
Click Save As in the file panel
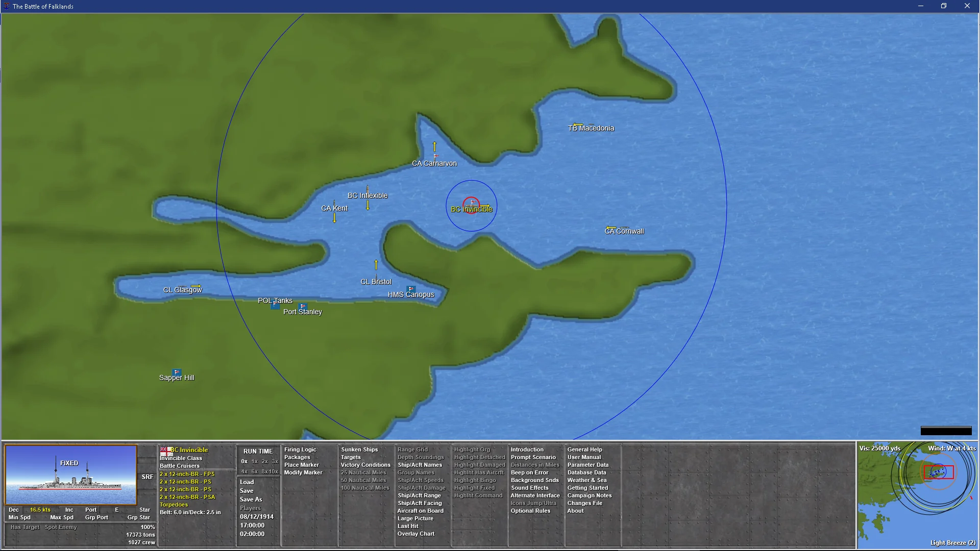point(251,499)
